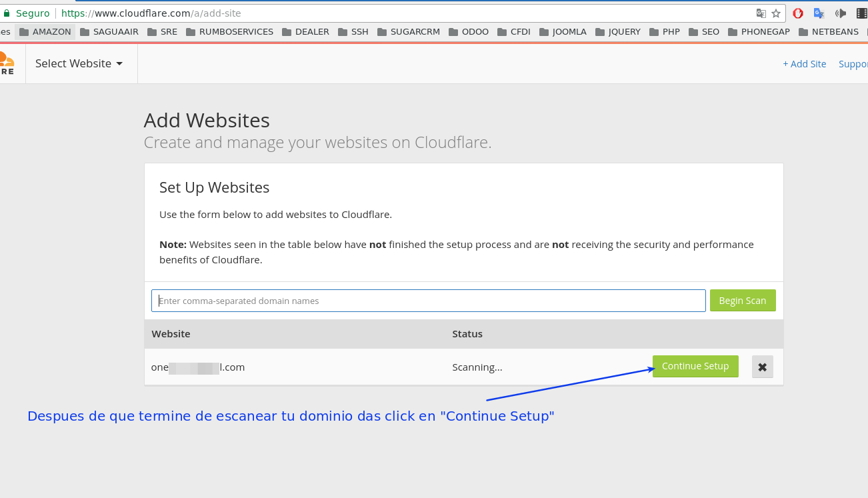
Task: Open the DEALER bookmarks folder
Action: click(305, 31)
